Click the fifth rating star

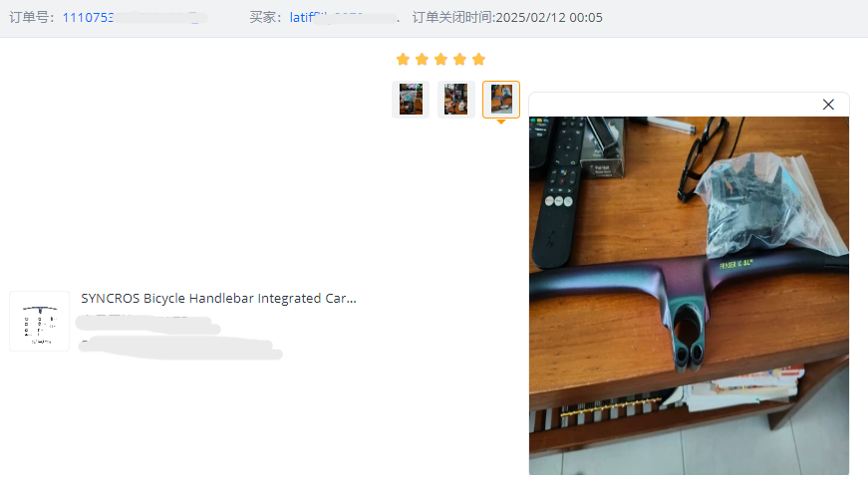pyautogui.click(x=478, y=59)
